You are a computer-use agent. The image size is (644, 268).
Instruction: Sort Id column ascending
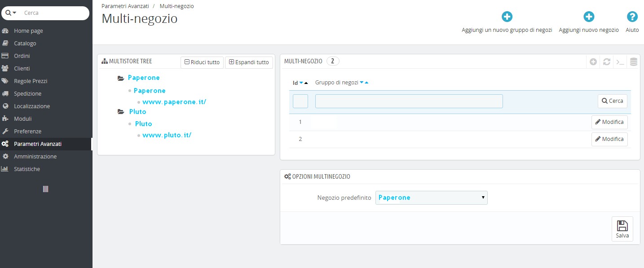point(306,83)
